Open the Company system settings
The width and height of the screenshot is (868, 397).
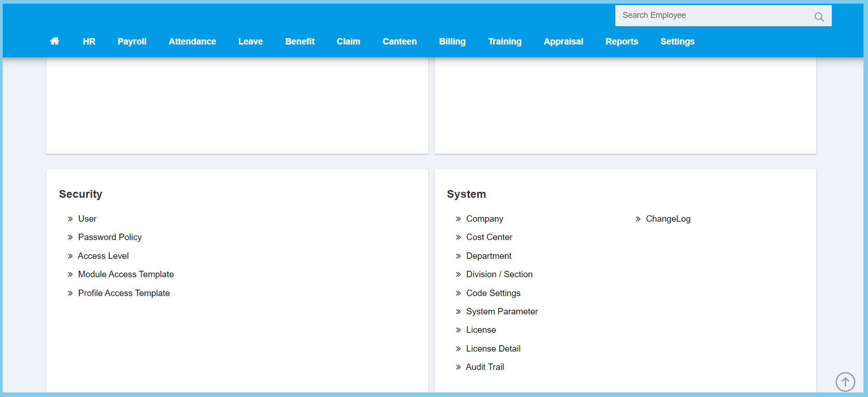click(484, 219)
